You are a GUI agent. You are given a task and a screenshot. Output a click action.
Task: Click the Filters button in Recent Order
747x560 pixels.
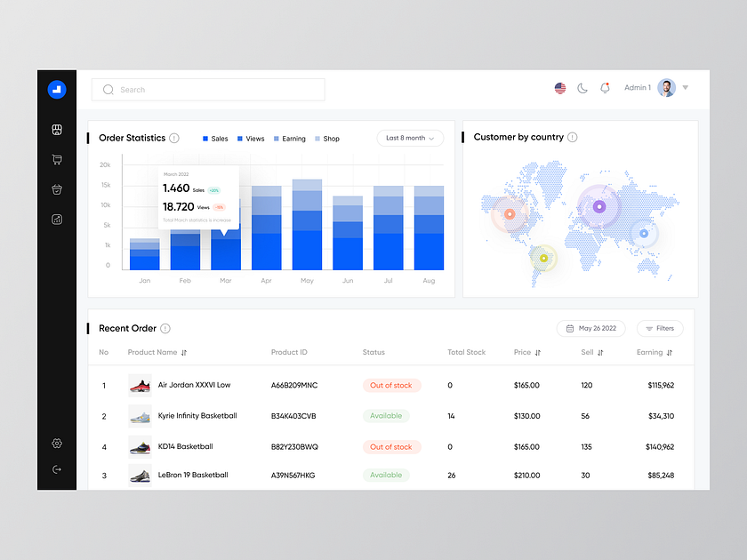point(659,328)
